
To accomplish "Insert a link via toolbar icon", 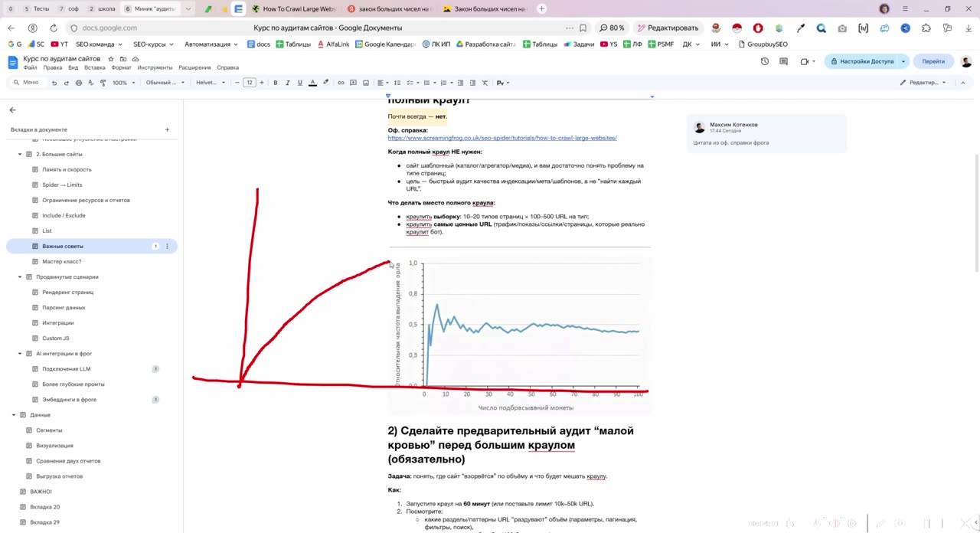I will tap(341, 83).
